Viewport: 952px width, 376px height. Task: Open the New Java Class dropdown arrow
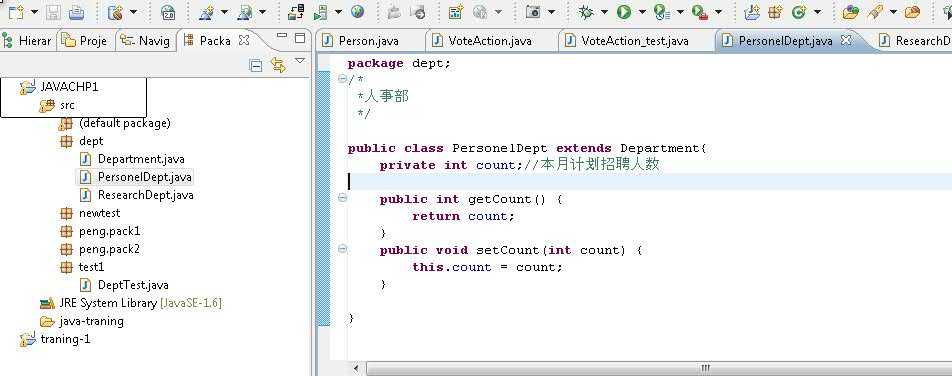(x=817, y=12)
